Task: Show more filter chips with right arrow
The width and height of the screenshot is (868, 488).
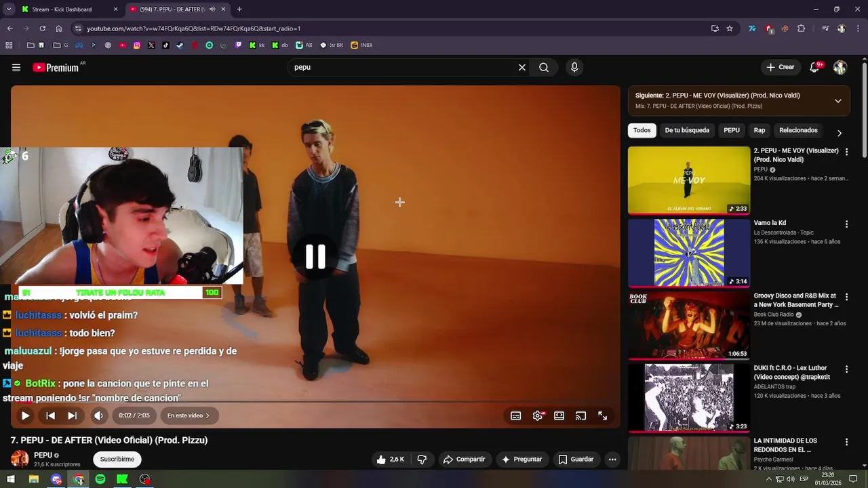Action: pos(840,133)
